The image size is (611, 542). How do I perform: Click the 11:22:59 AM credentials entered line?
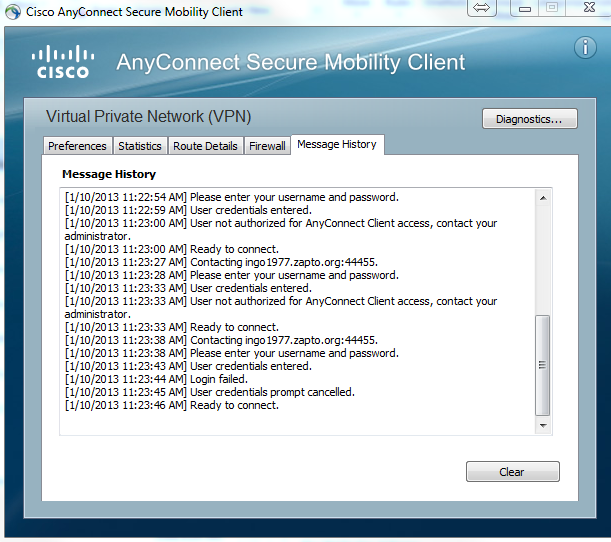pos(188,210)
